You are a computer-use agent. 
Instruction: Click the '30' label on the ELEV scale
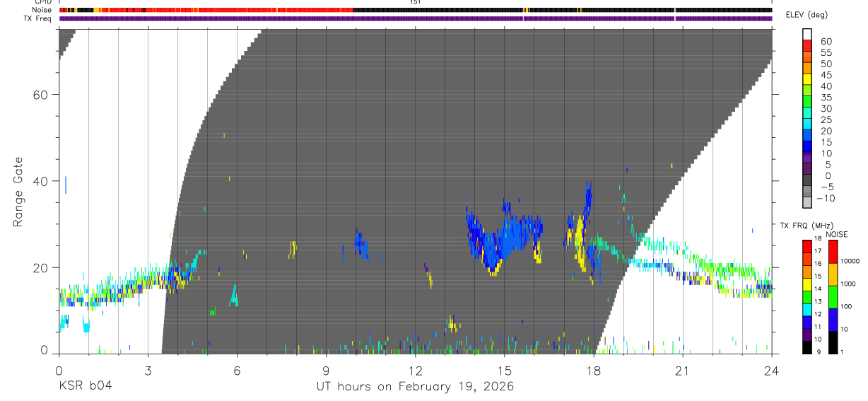click(826, 108)
